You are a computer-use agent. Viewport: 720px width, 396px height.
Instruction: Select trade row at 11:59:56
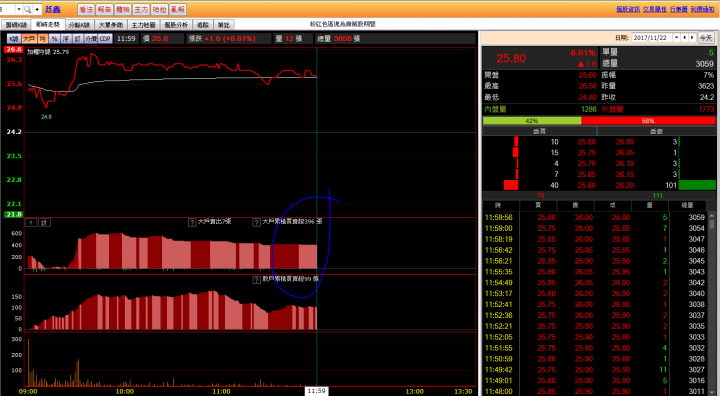pos(595,217)
